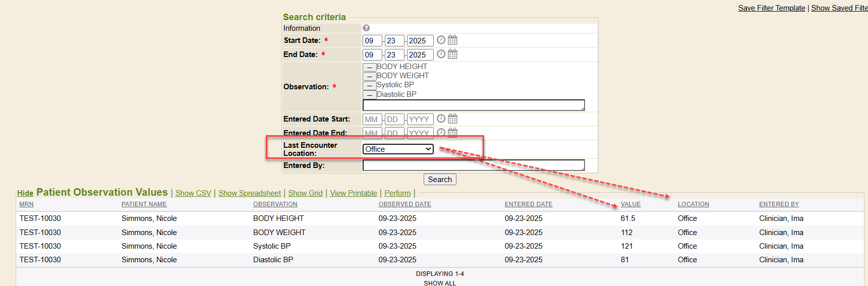This screenshot has width=868, height=286.
Task: Click the Show CSV link
Action: pos(193,193)
